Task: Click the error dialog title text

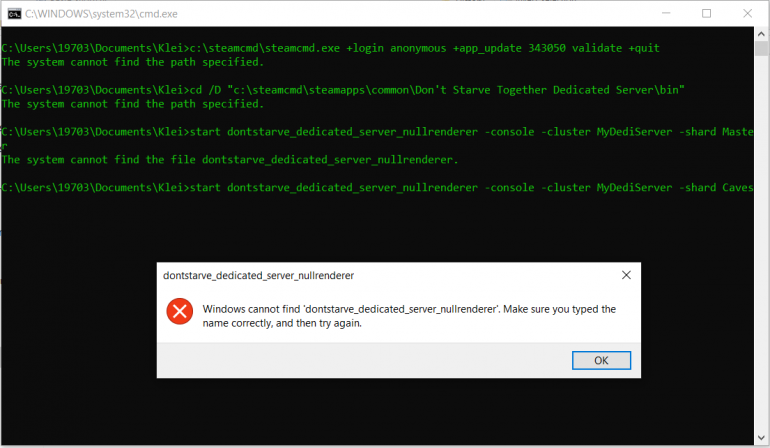Action: coord(258,276)
